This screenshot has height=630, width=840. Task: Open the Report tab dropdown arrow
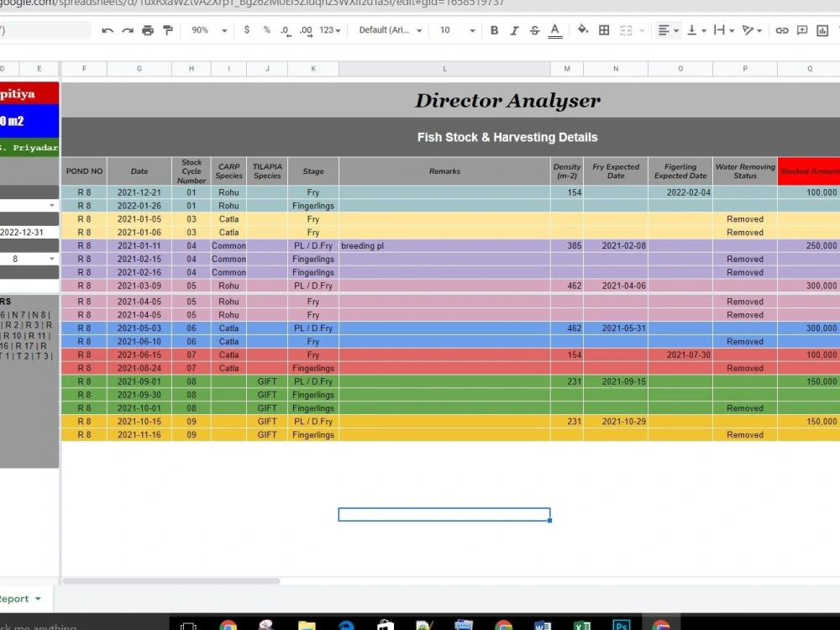click(x=38, y=599)
